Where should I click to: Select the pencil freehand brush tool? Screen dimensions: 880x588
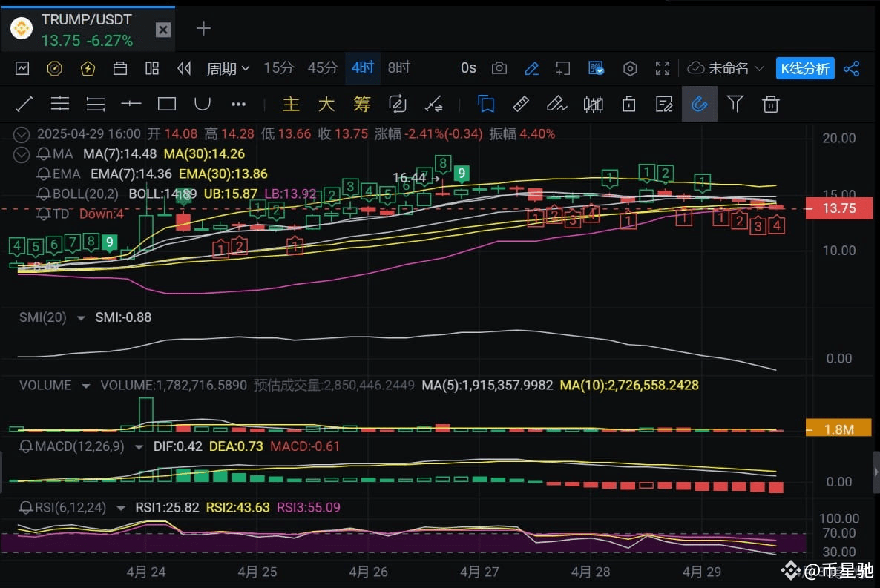(556, 104)
